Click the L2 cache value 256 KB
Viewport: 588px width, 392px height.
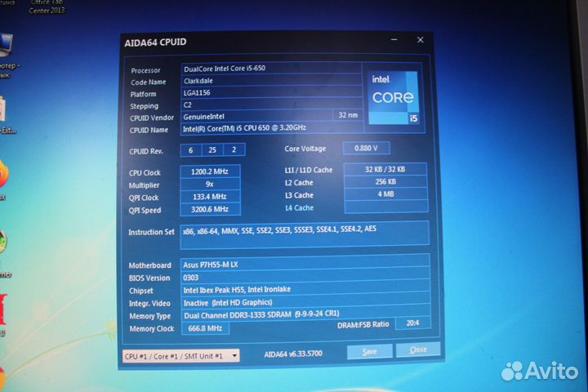click(385, 181)
